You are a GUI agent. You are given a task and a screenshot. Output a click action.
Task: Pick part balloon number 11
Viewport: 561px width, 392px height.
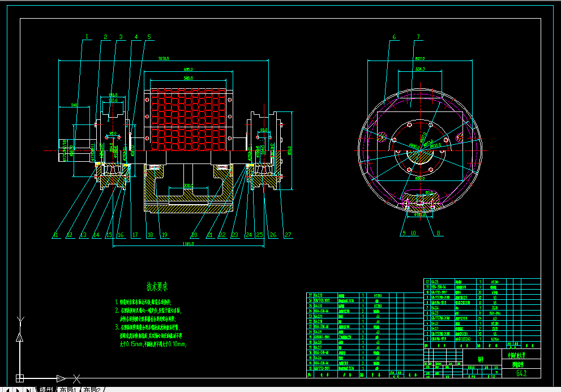55,235
